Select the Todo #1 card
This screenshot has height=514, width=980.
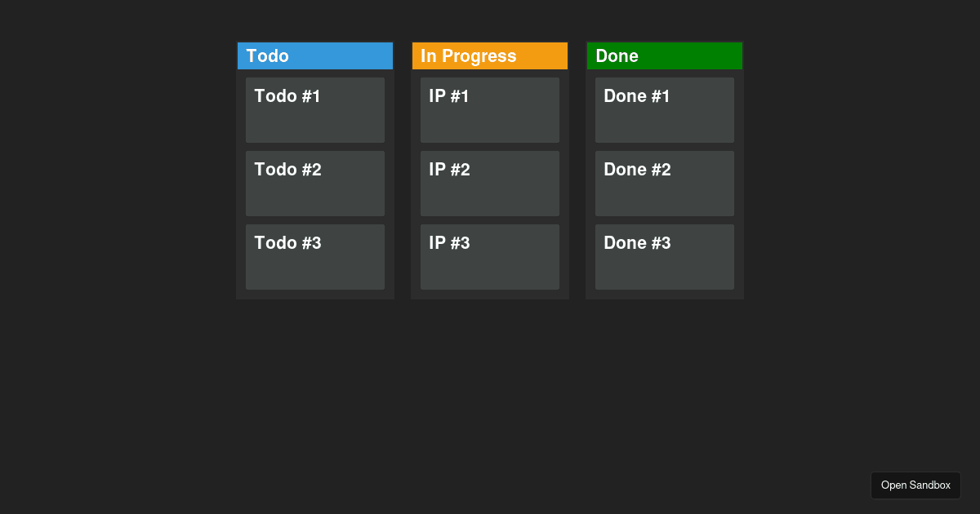pos(314,109)
